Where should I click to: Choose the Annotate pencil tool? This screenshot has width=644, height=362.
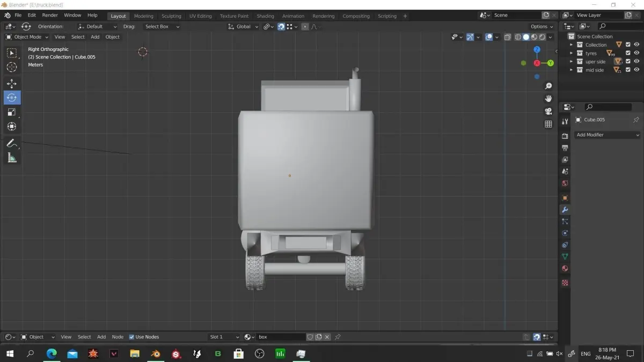12,143
